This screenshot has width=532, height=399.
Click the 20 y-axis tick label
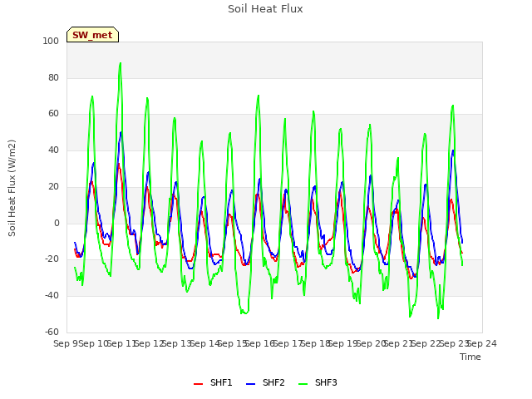(x=53, y=186)
